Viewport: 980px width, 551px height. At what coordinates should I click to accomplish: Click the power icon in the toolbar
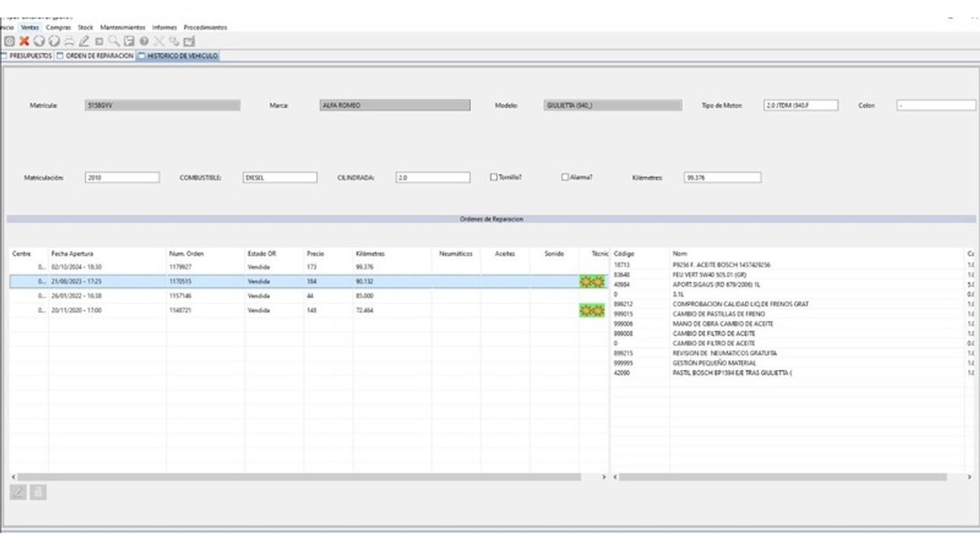10,41
